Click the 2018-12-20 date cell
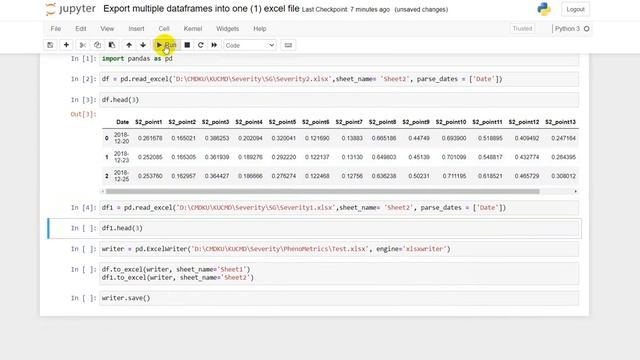640x360 pixels. [x=122, y=138]
